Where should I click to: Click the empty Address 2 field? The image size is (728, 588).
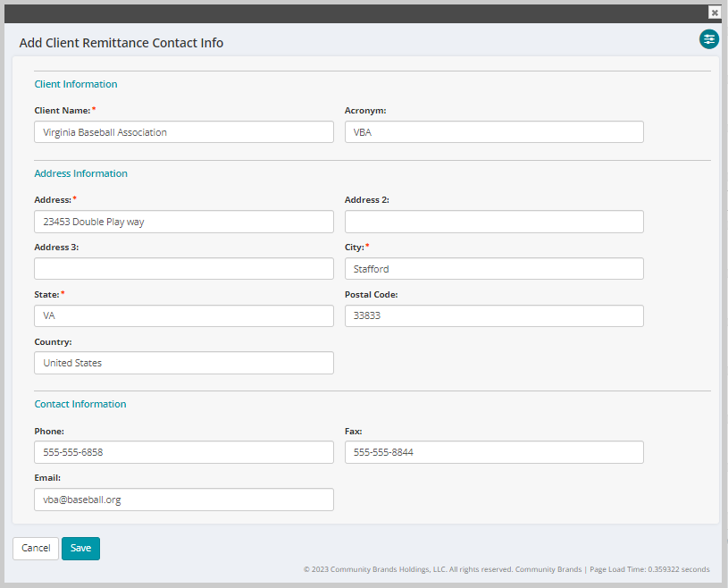[494, 221]
